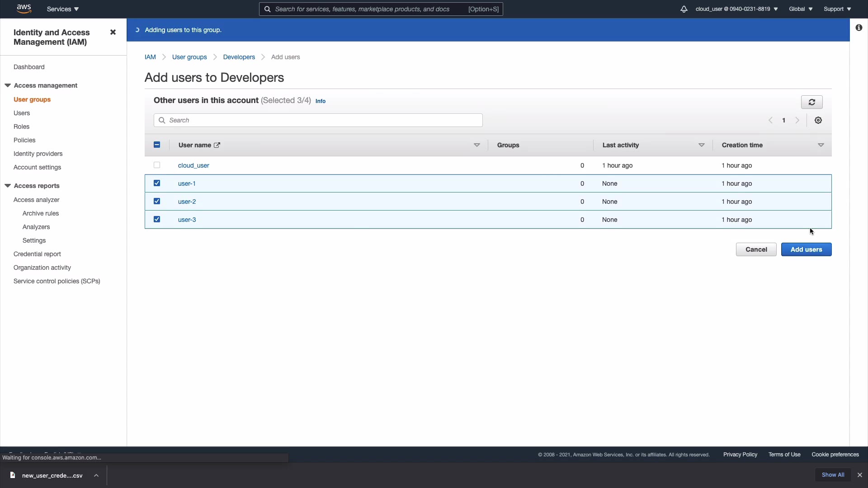Go to next page arrow
868x488 pixels.
point(797,120)
